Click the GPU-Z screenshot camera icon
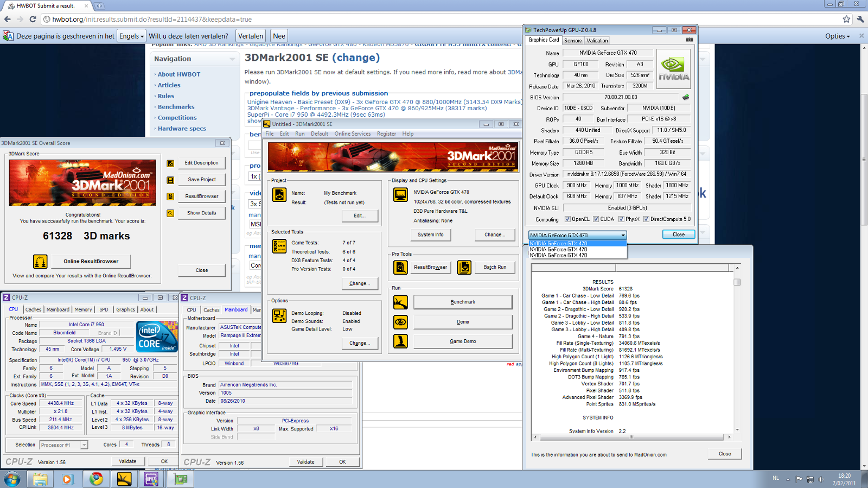 coord(689,40)
